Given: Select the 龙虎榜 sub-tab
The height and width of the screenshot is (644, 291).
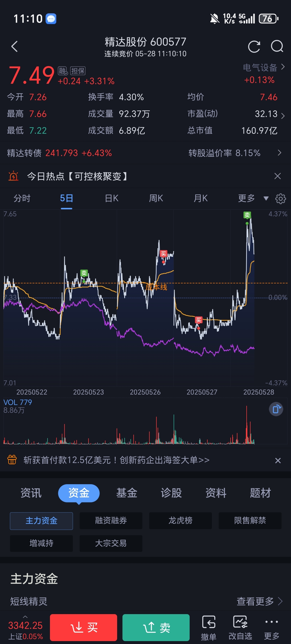Looking at the screenshot, I should 180,521.
